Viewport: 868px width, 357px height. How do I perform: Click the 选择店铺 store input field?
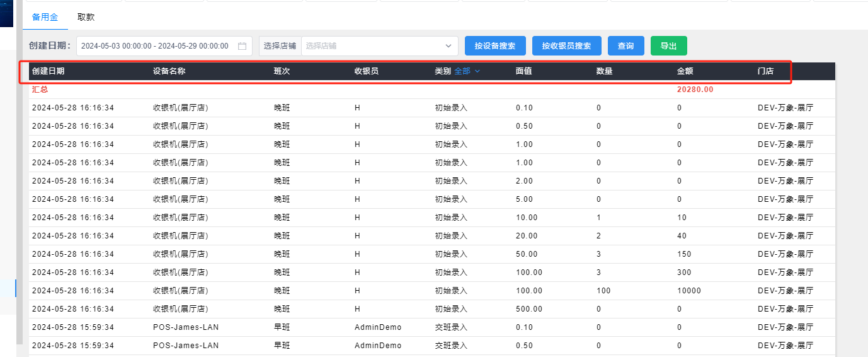click(372, 46)
